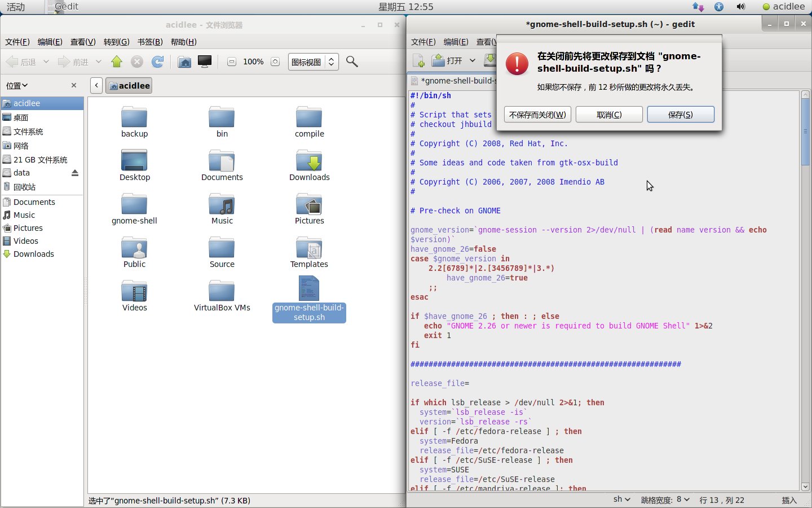Open the 转到(G) menu
Image resolution: width=812 pixels, height=508 pixels.
coord(117,42)
